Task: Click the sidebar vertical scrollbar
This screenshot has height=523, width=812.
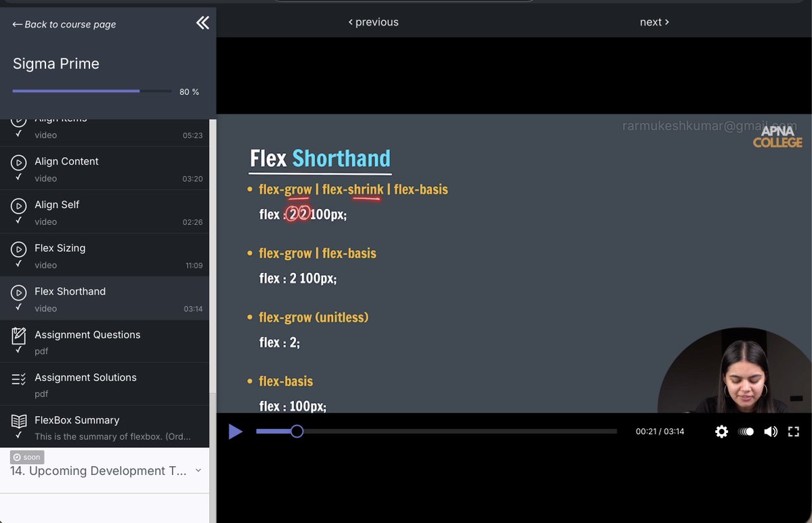Action: pyautogui.click(x=213, y=255)
